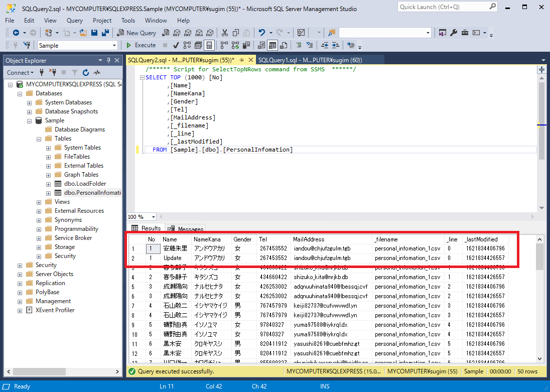The image size is (550, 392).
Task: Click the Save file icon
Action: point(94,33)
